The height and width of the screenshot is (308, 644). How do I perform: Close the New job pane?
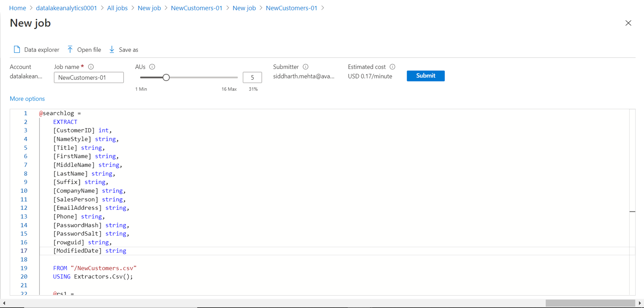(628, 23)
